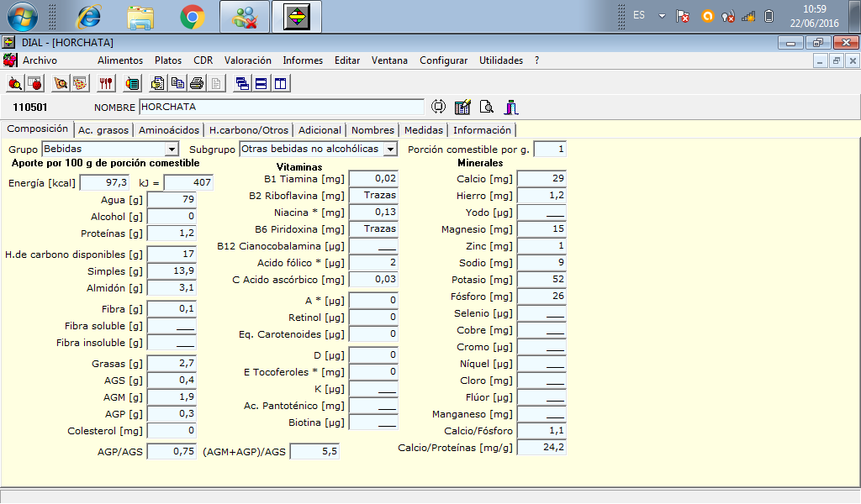
Task: Open the Información tab
Action: coord(482,130)
